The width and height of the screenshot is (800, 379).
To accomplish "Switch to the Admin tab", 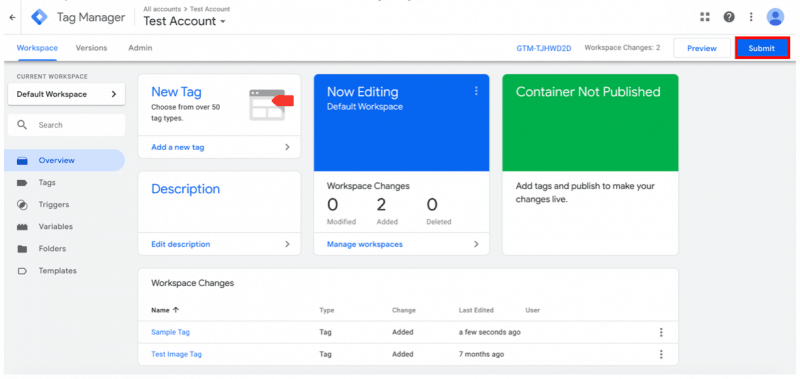I will pyautogui.click(x=140, y=48).
